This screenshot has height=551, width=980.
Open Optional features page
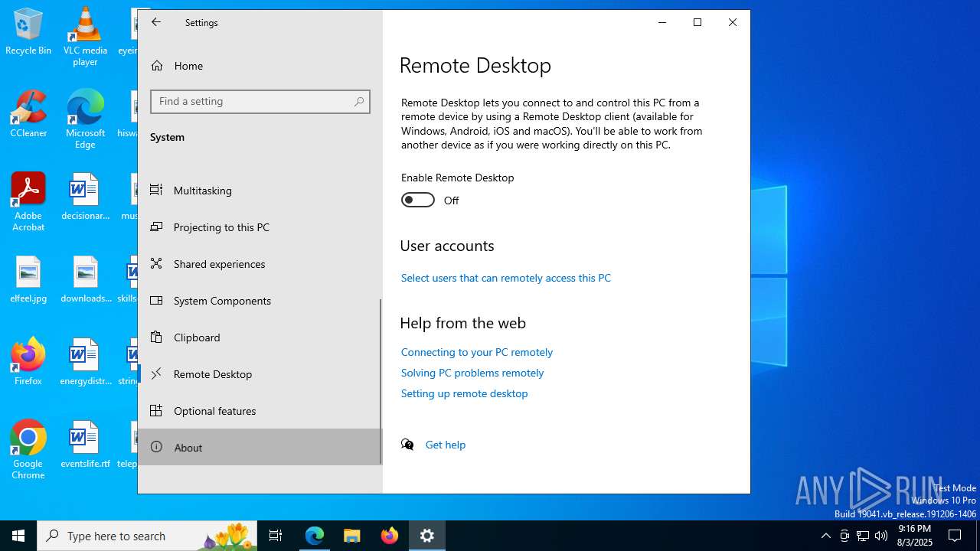click(x=260, y=410)
